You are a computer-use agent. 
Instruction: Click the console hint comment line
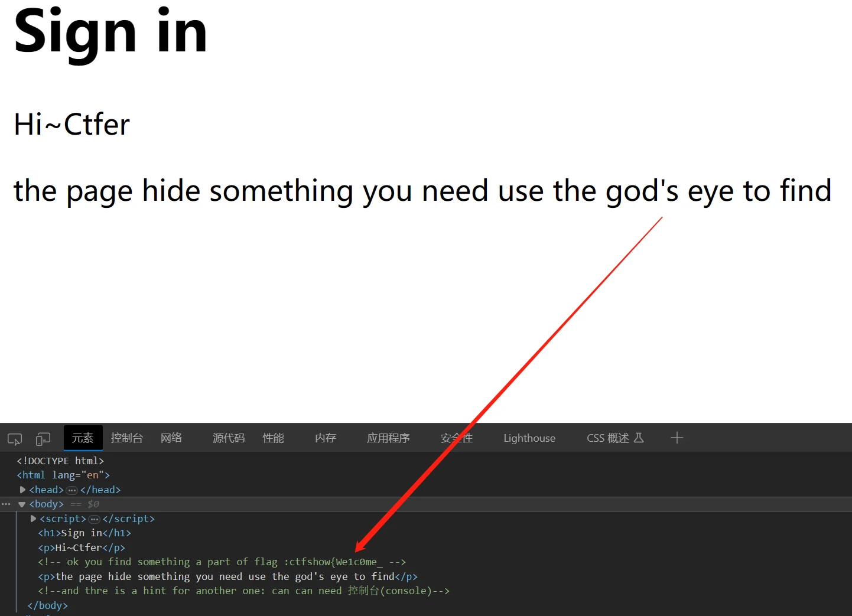click(x=243, y=591)
